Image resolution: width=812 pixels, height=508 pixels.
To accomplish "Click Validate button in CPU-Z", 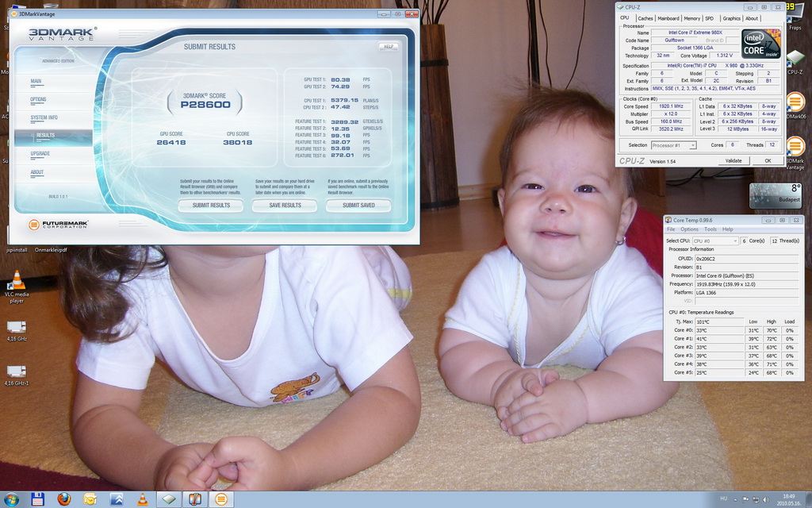I will [x=733, y=160].
